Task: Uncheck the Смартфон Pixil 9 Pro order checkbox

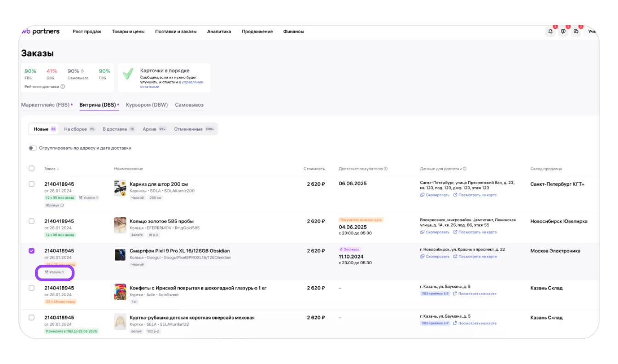Action: point(32,251)
